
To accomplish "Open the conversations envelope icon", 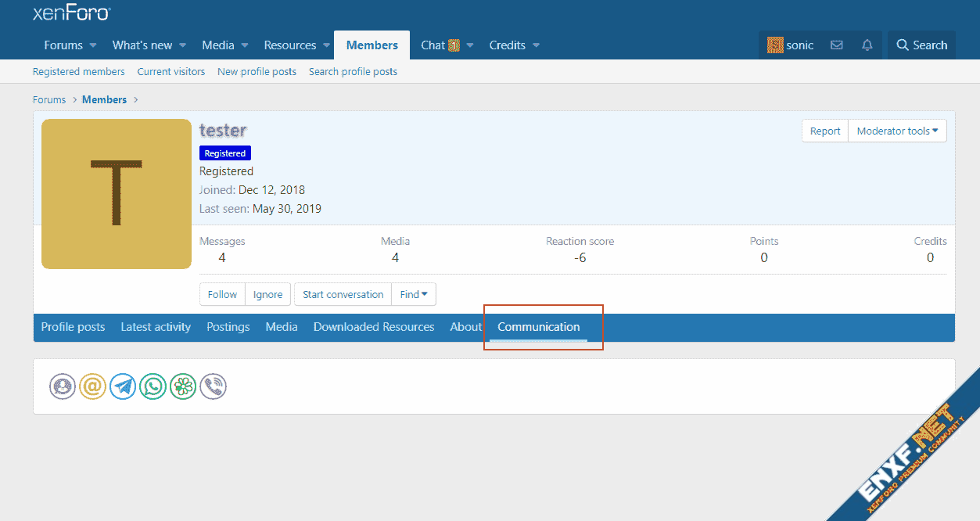I will coord(837,45).
